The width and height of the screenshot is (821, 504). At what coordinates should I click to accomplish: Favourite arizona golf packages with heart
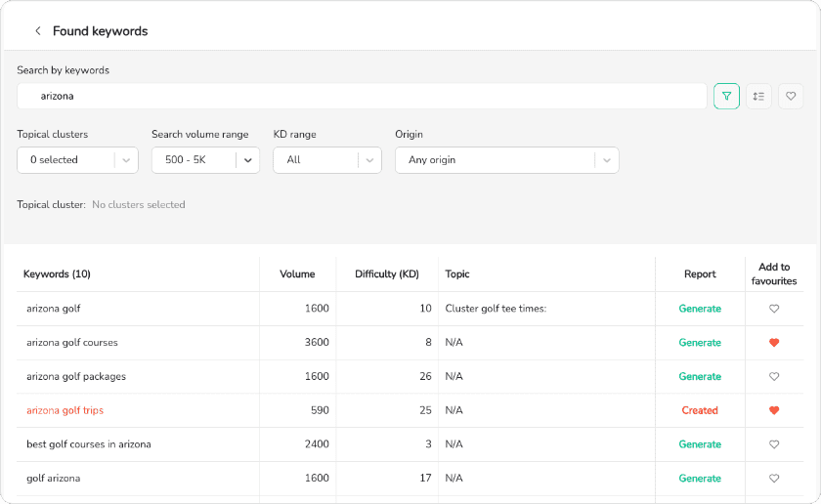774,377
